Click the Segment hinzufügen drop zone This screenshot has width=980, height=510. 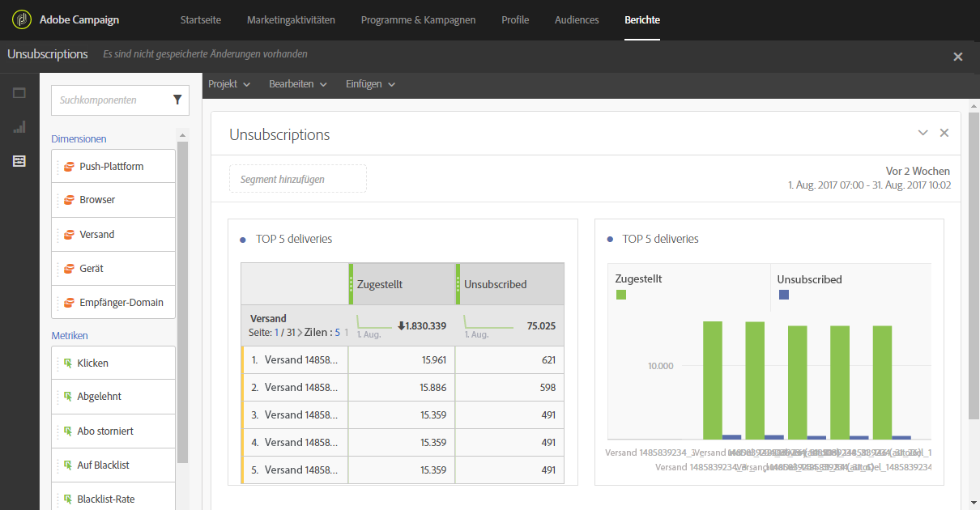tap(297, 179)
